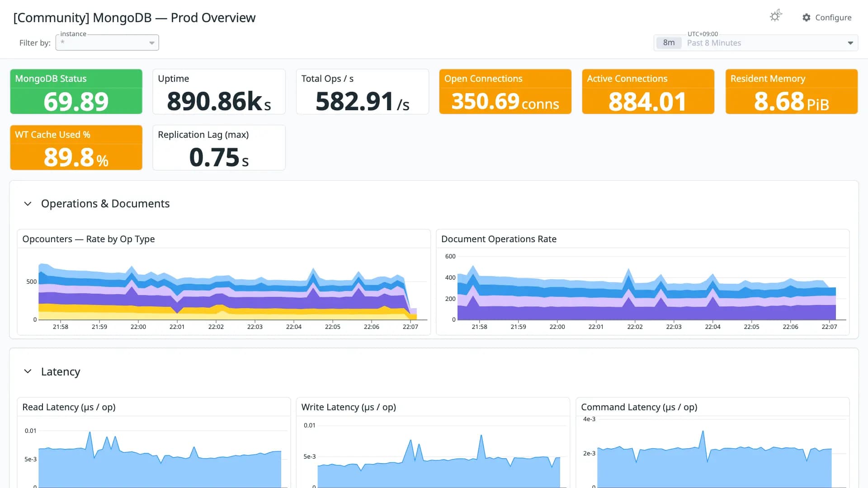Open the Uptime stat panel
Screen dimensions: 868x488
219,91
